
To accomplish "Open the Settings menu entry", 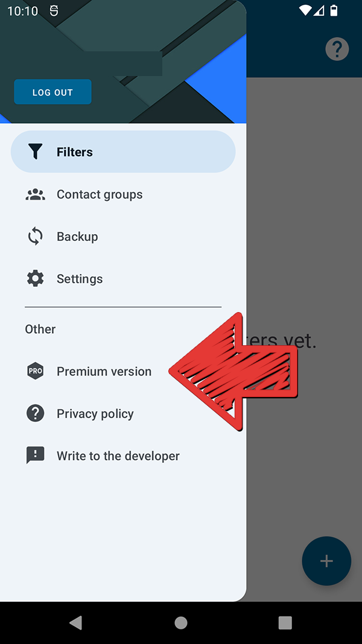I will click(80, 279).
